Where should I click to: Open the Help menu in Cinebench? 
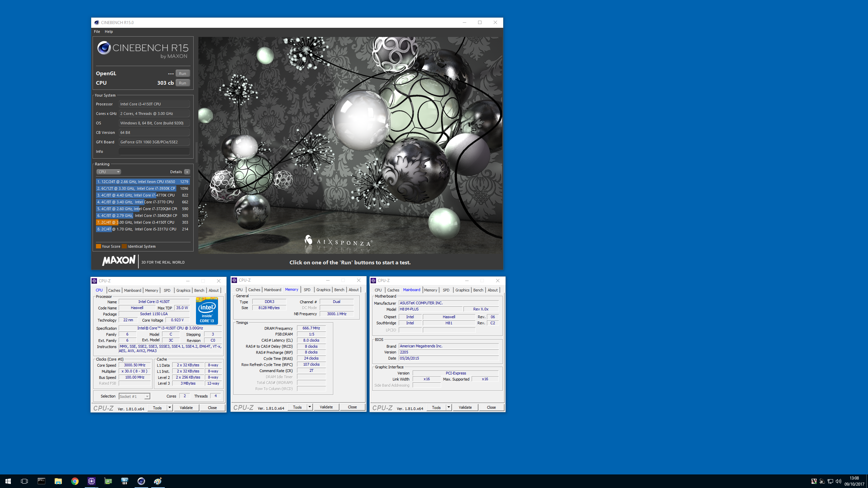click(x=108, y=32)
